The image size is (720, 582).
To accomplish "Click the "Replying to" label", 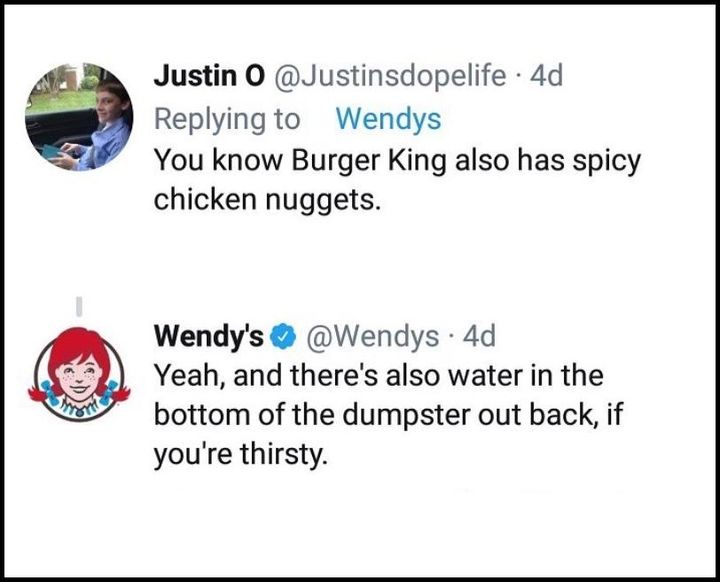I will pos(226,119).
